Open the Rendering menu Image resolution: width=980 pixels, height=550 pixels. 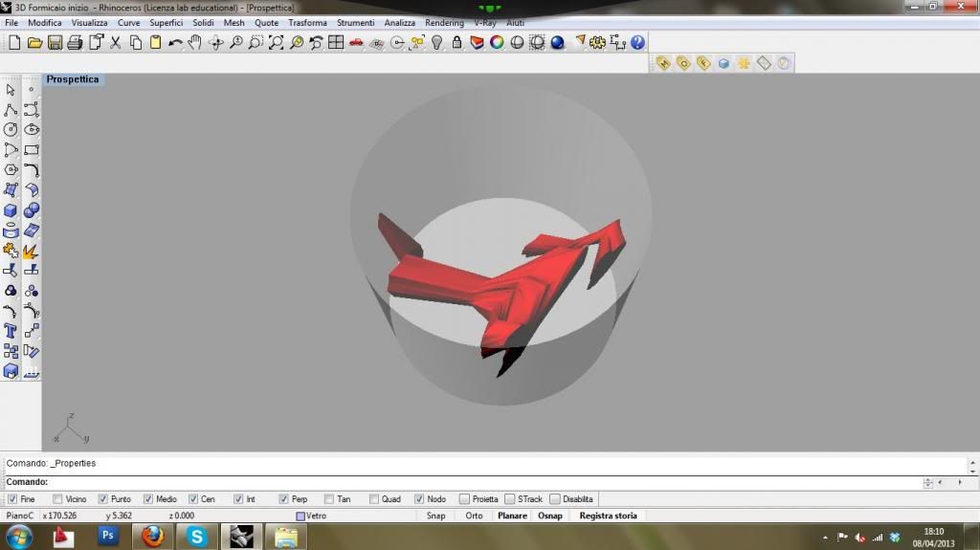(444, 23)
